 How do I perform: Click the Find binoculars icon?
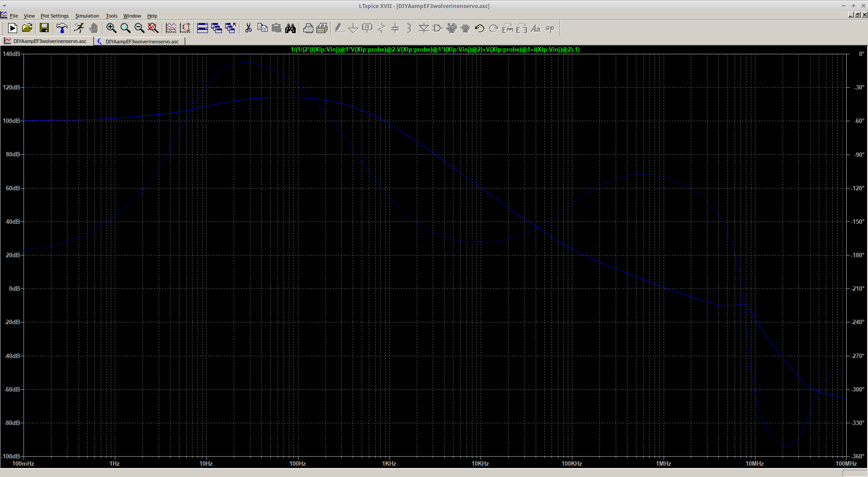[x=290, y=28]
